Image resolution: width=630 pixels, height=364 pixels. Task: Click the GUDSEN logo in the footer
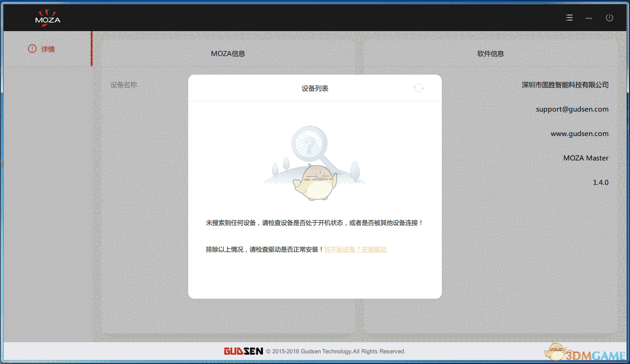[243, 351]
